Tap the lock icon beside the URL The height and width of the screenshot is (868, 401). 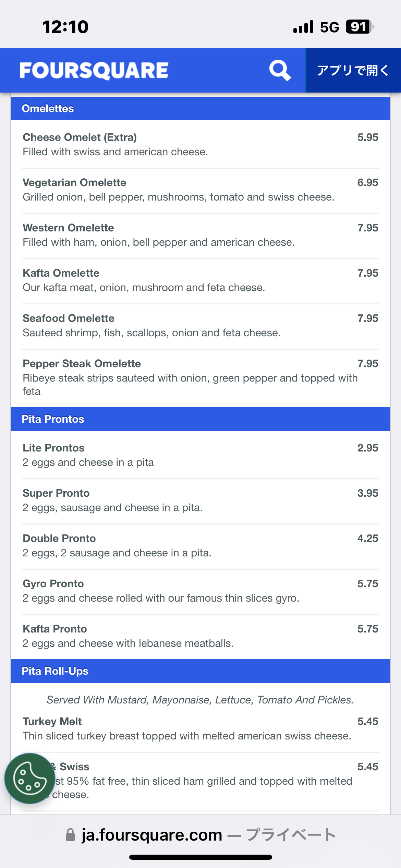[70, 835]
